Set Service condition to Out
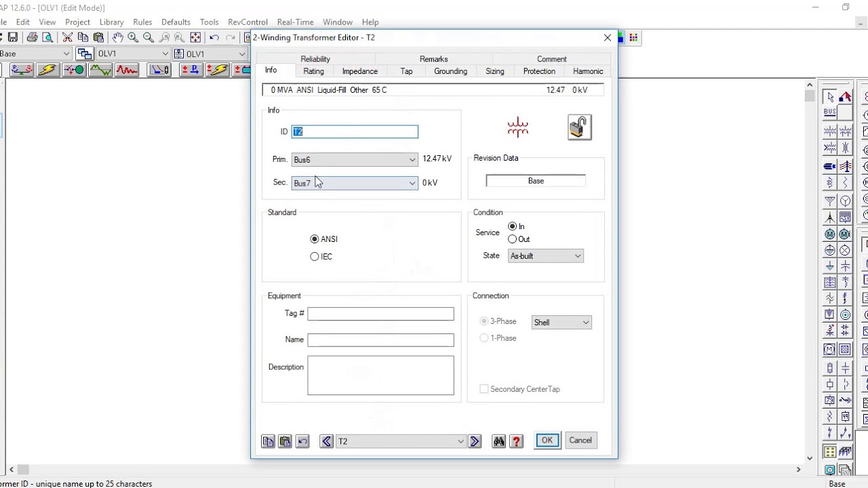Viewport: 868px width, 488px height. (x=512, y=239)
